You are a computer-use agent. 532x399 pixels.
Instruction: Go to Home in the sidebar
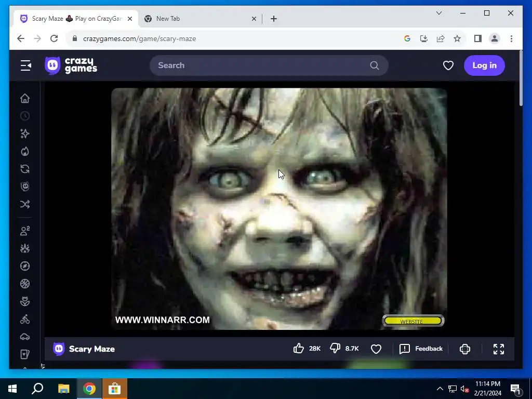pos(25,98)
